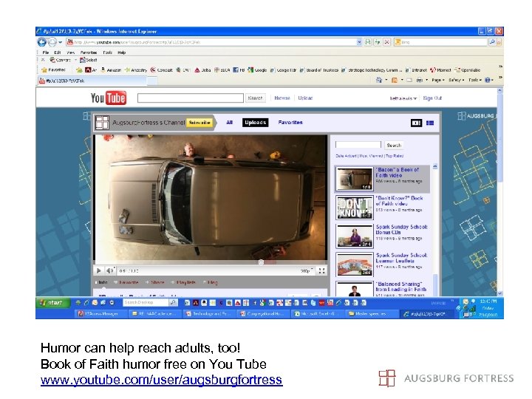Open the Google favorites bar link

(x=257, y=70)
